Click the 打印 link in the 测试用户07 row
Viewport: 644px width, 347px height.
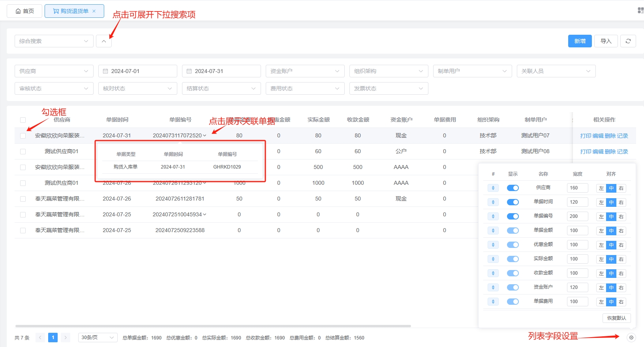click(x=586, y=136)
